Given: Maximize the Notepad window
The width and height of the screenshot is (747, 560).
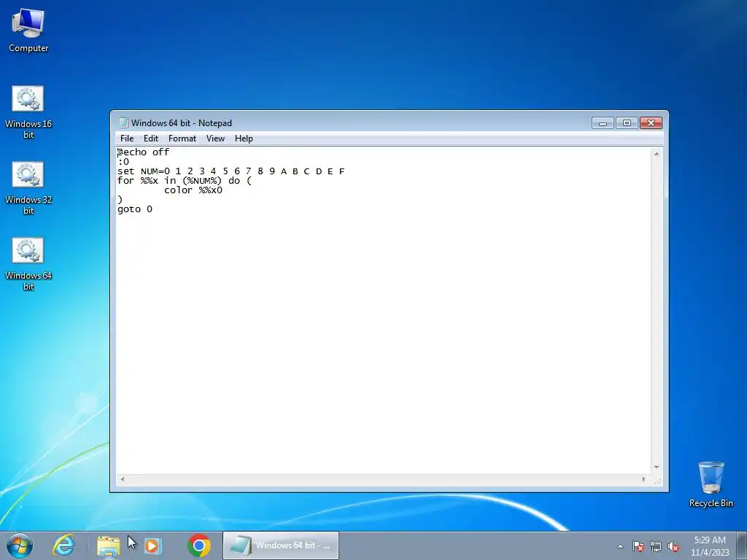Looking at the screenshot, I should click(627, 123).
